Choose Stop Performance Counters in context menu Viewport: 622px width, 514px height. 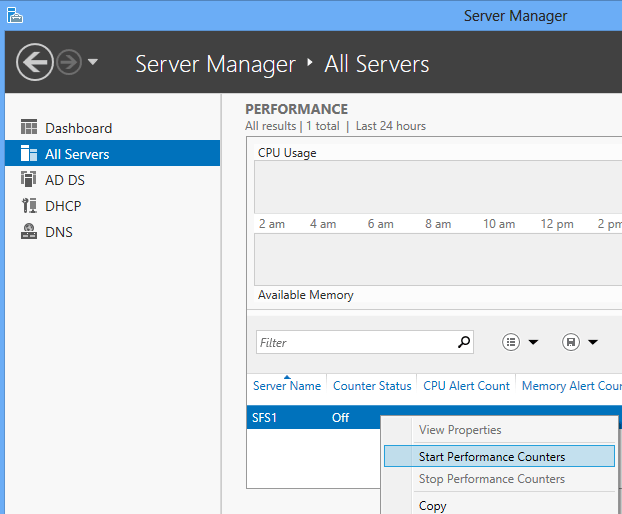[x=491, y=479]
